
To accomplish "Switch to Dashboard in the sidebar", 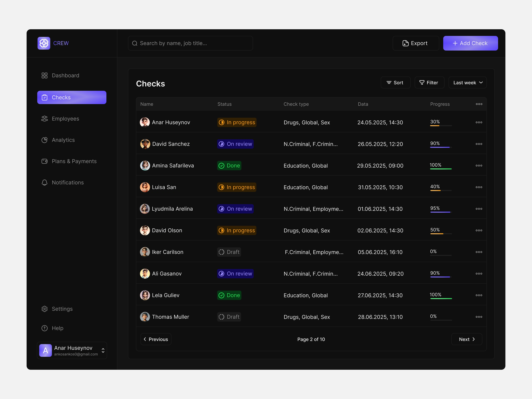I will click(65, 75).
